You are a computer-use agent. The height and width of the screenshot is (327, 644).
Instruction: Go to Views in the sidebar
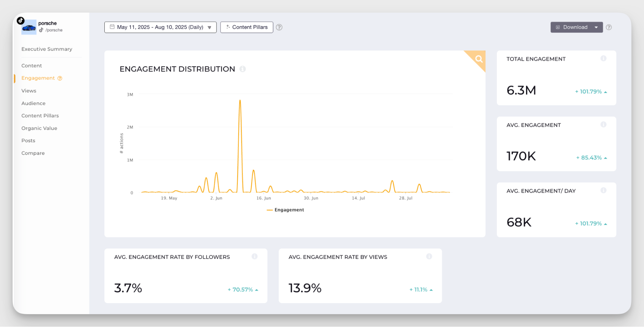(x=29, y=91)
